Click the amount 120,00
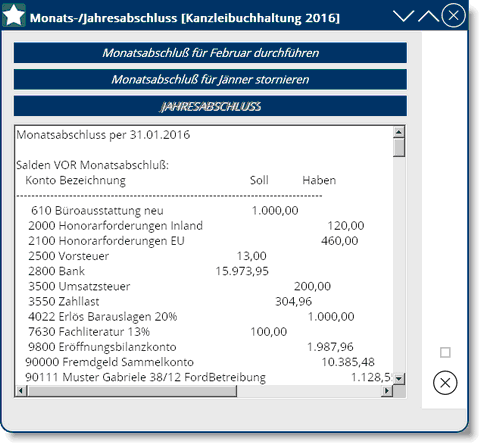481x445 pixels. tap(346, 226)
